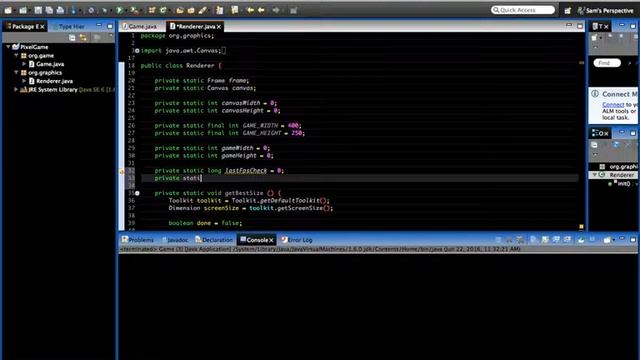This screenshot has width=640, height=360.
Task: Open the Package Explorer view menu arrow
Action: (x=111, y=37)
